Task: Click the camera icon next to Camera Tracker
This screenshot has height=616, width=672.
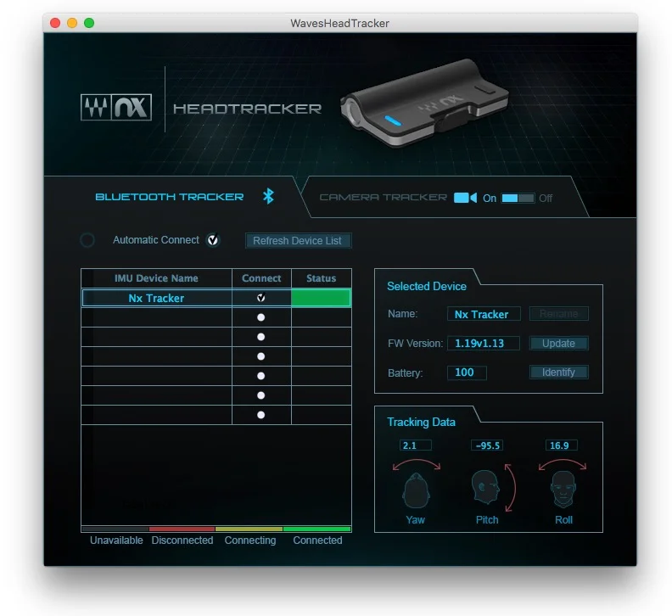Action: pyautogui.click(x=465, y=198)
